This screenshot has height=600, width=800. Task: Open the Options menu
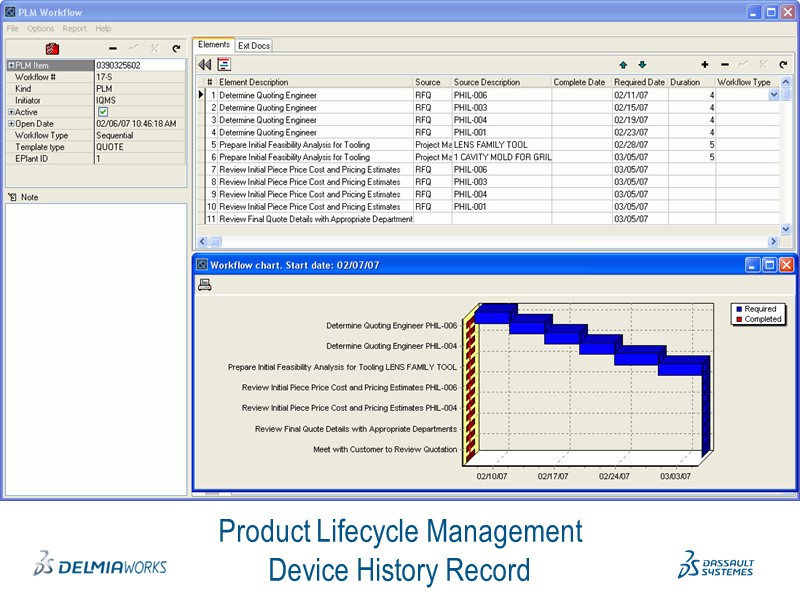[40, 29]
